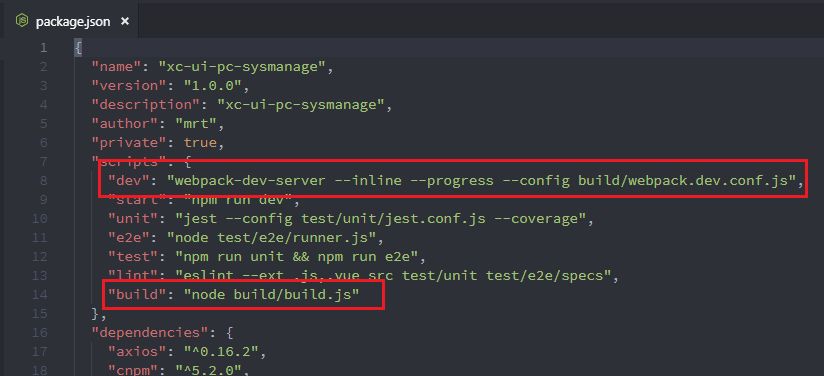Click the "node test/e2e/runner.js" value

point(271,237)
